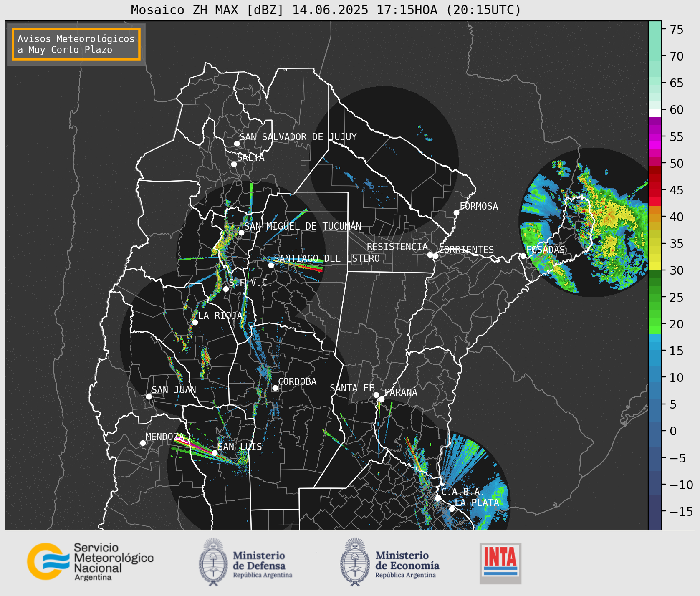Click the Servicio Meteorológico Nacional logo
Screen dimensions: 700x596
coord(90,561)
